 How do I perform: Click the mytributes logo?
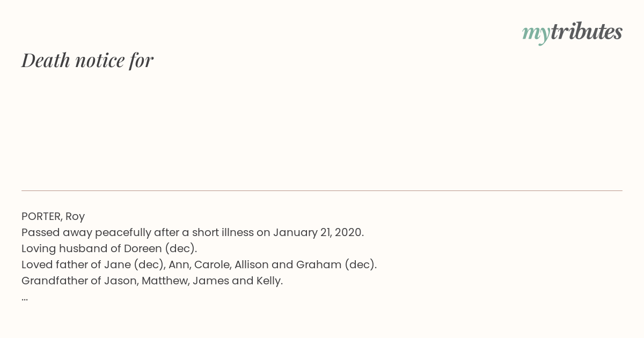[572, 32]
